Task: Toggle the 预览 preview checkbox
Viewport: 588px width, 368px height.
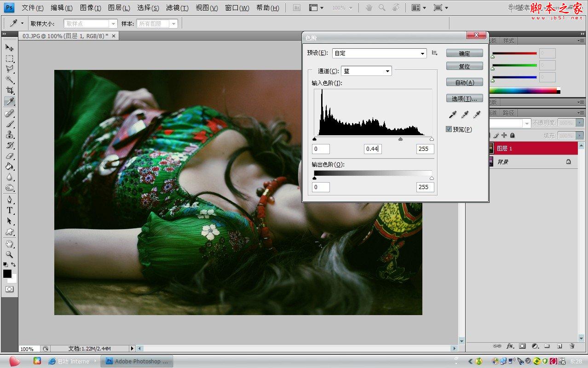Action: [x=449, y=129]
